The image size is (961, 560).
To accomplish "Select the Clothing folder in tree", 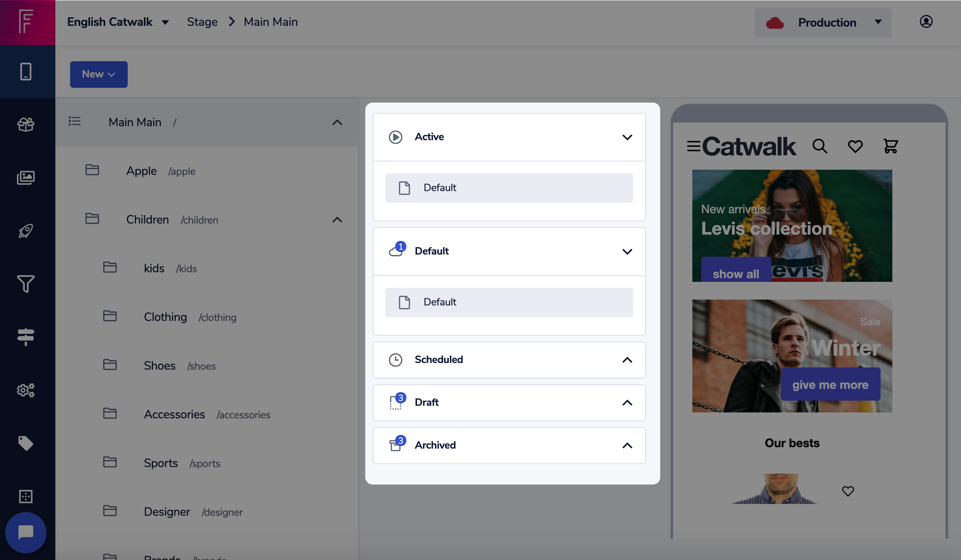I will (x=165, y=317).
